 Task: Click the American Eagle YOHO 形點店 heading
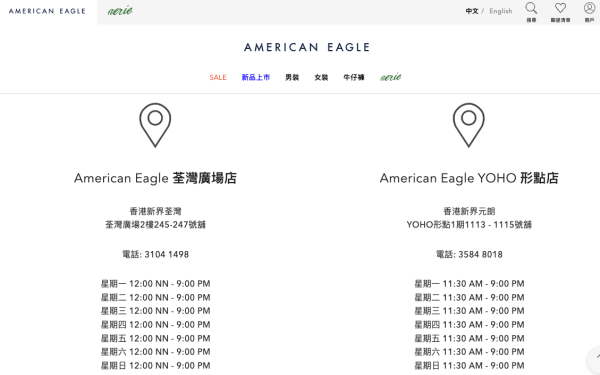[x=469, y=178]
